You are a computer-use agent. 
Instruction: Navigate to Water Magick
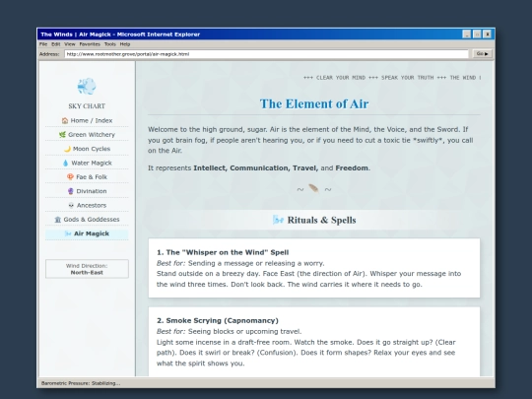click(x=87, y=164)
